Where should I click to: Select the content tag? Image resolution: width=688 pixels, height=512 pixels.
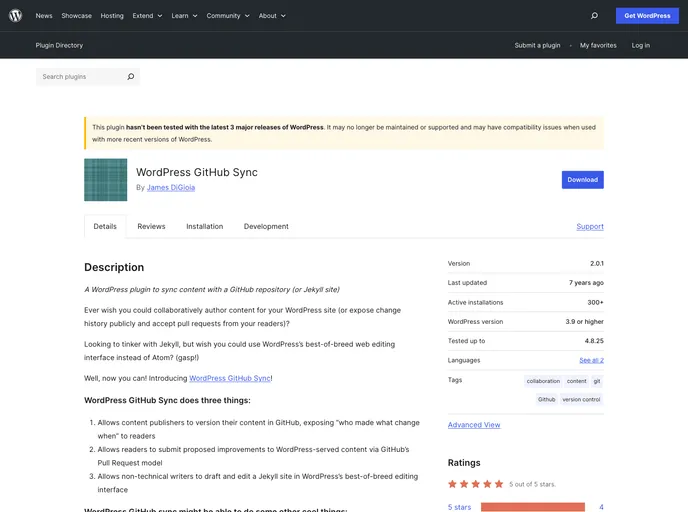click(x=576, y=381)
